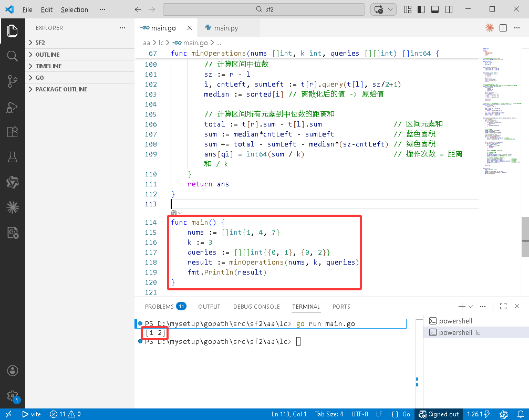Expand the PACKAGE OUTLINE section
The width and height of the screenshot is (529, 420).
(x=80, y=89)
